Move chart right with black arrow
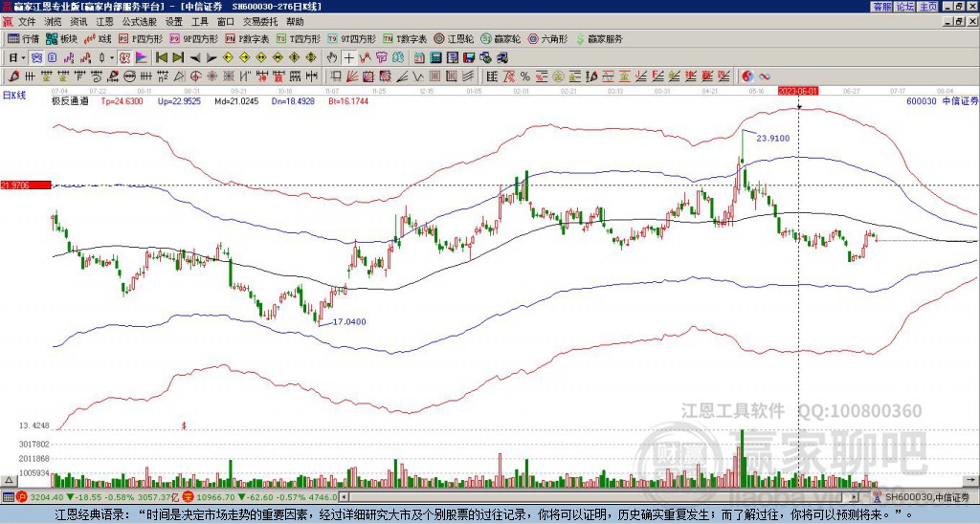The image size is (980, 524). (x=212, y=58)
